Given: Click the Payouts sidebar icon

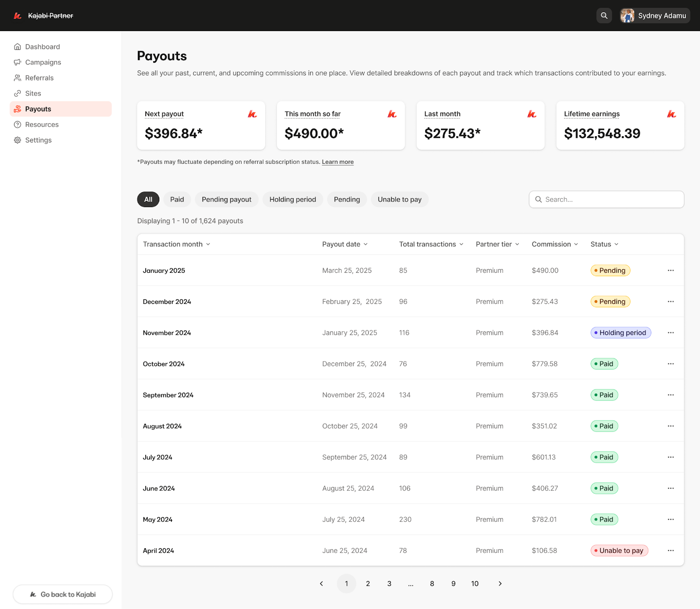Looking at the screenshot, I should 17,109.
